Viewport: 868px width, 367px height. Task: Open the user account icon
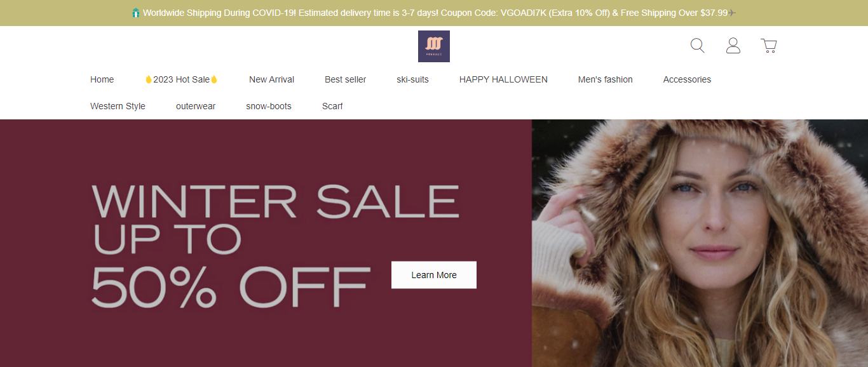point(733,46)
